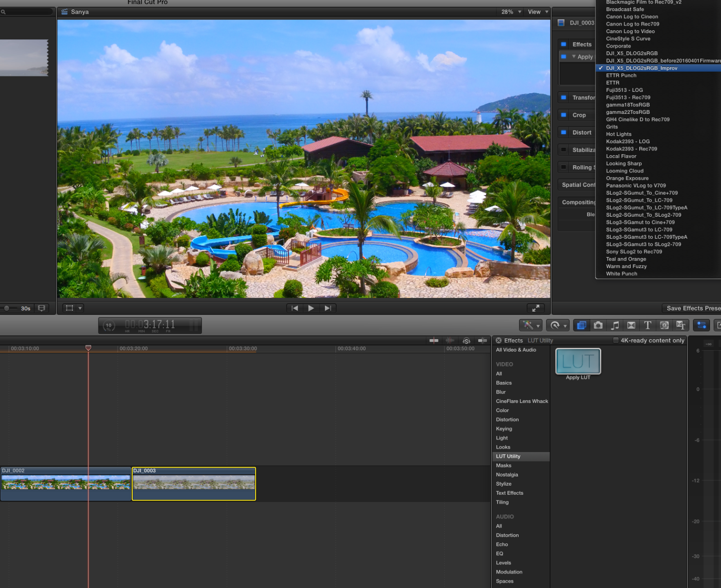721x588 pixels.
Task: Go to next edit point
Action: click(328, 308)
